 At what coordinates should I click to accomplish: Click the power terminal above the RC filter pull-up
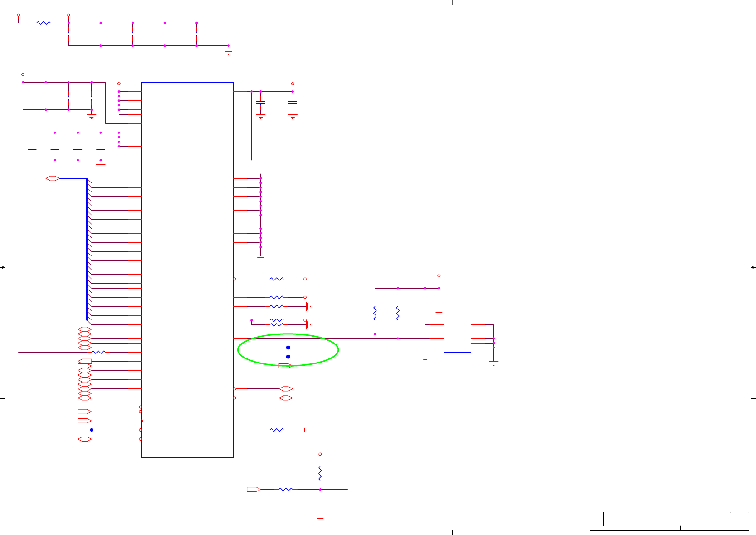320,454
